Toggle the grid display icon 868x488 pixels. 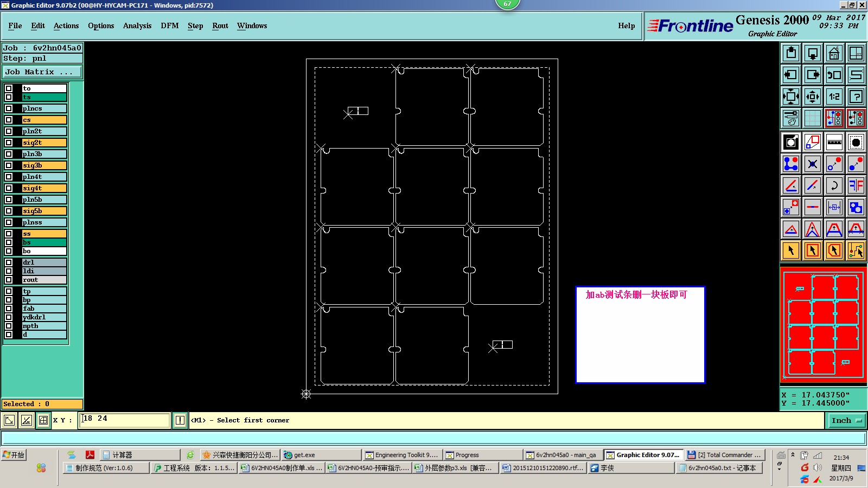tap(813, 118)
